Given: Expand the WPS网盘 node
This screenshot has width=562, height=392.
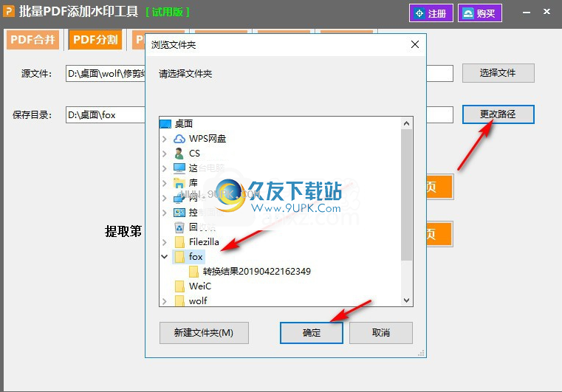Looking at the screenshot, I should [x=164, y=139].
